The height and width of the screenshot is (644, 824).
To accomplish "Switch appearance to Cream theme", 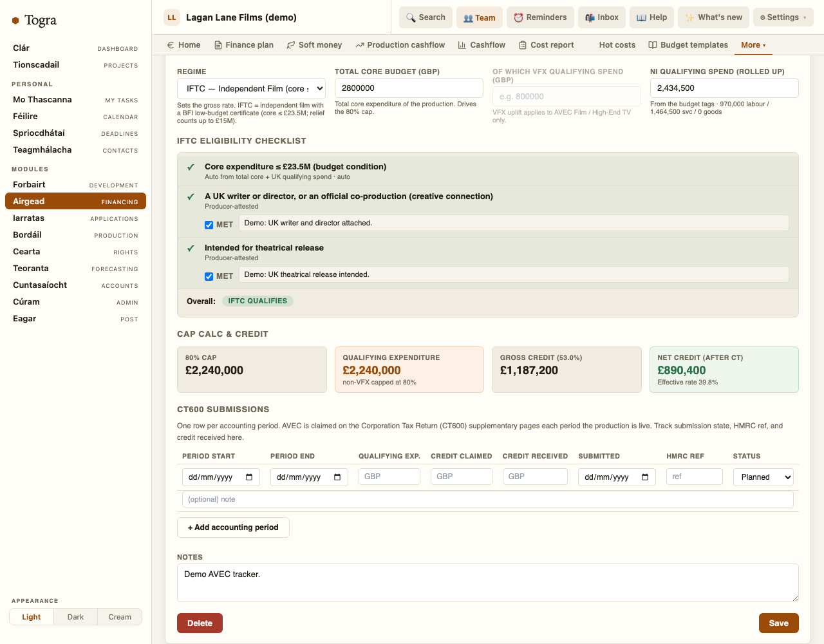I will coord(120,617).
